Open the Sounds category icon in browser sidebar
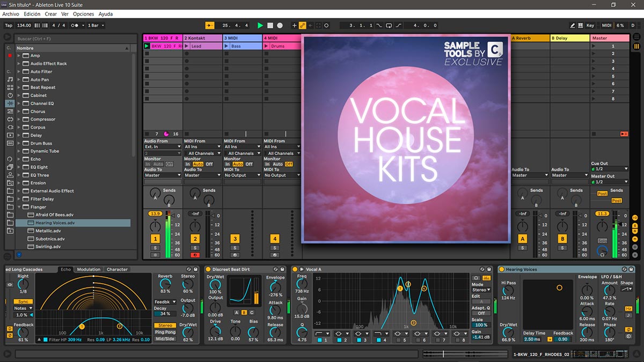 [10, 79]
